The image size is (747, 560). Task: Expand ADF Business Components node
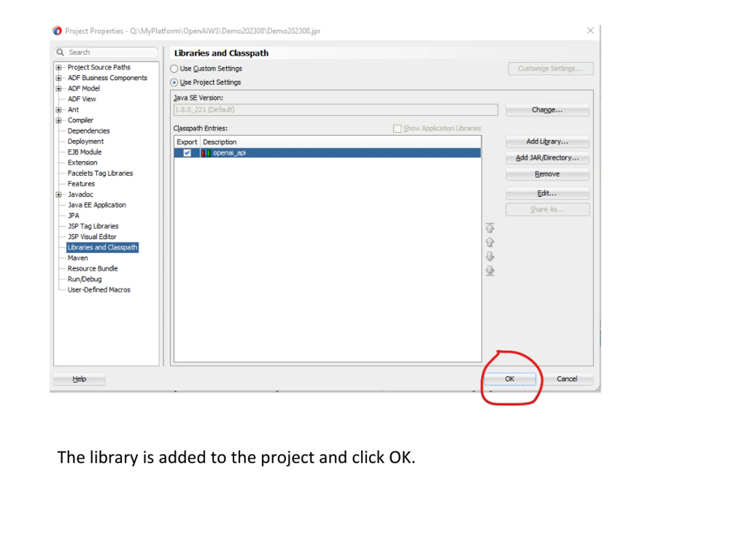59,78
